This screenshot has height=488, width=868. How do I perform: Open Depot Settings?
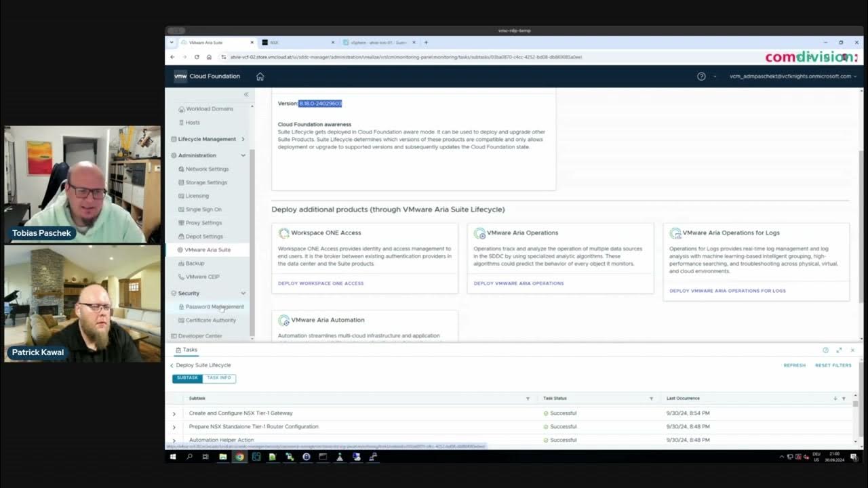pyautogui.click(x=204, y=237)
